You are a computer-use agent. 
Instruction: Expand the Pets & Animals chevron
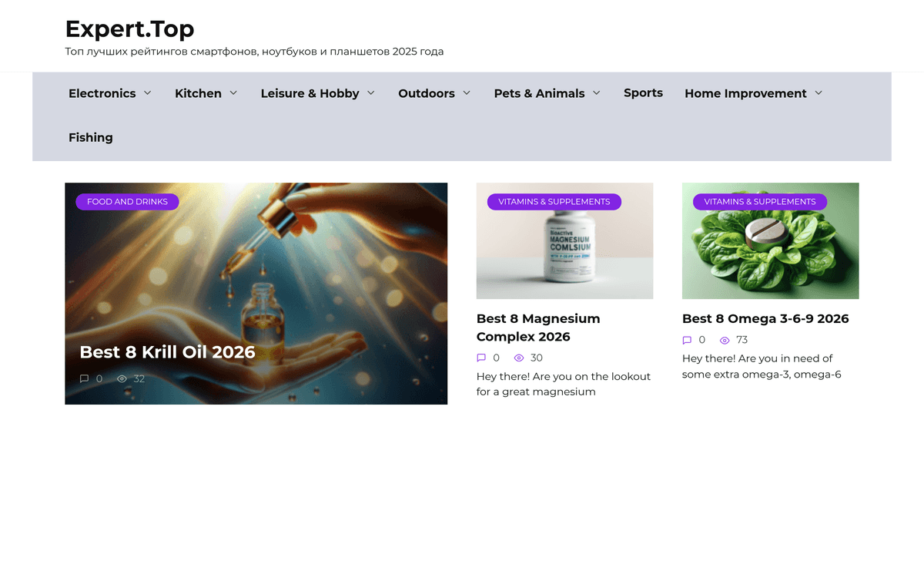click(597, 92)
